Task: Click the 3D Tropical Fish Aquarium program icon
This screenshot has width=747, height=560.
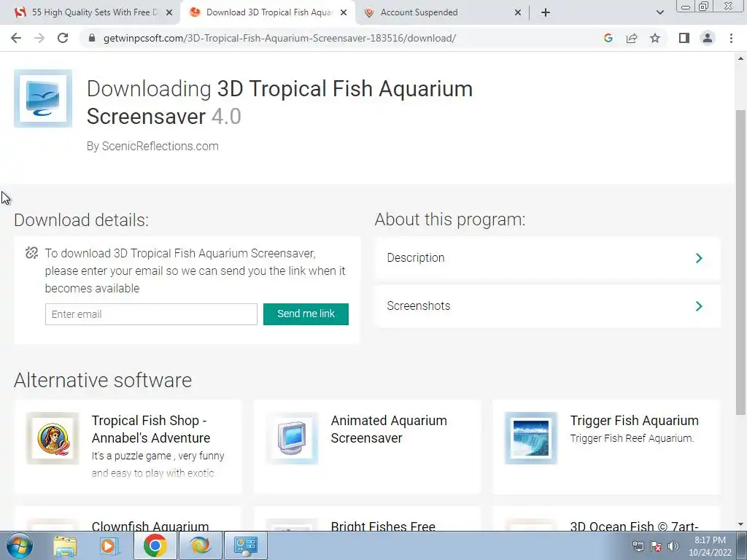Action: (43, 98)
